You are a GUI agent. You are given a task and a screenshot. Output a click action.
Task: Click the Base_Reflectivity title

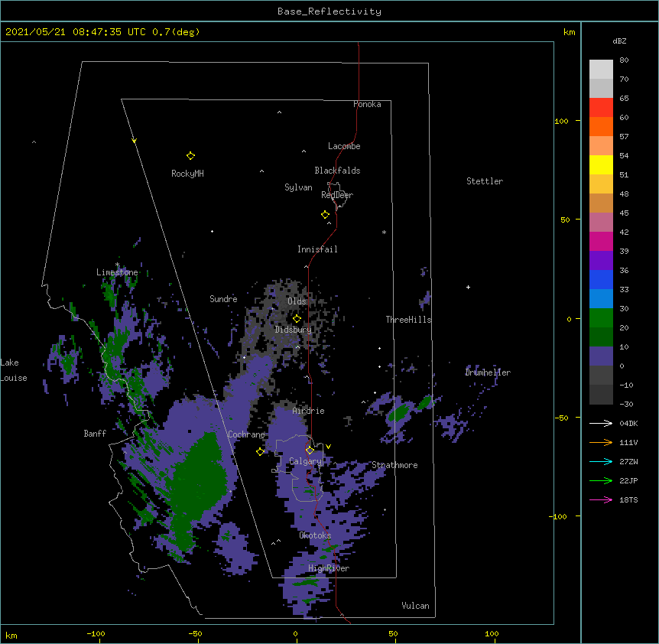point(329,11)
